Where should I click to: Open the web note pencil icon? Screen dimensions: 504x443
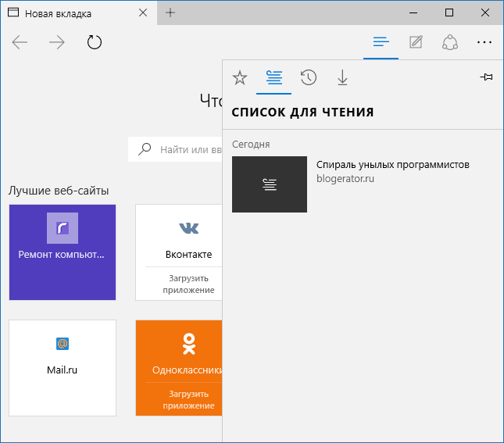(x=416, y=42)
